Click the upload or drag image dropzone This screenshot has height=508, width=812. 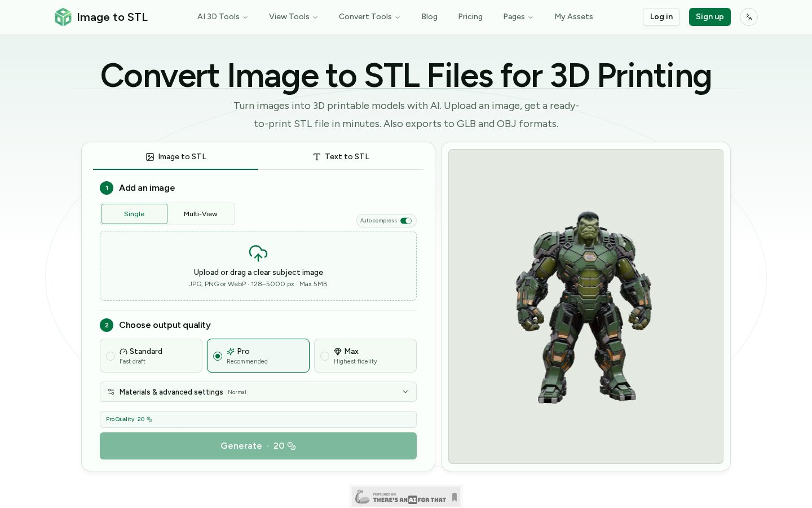click(258, 266)
